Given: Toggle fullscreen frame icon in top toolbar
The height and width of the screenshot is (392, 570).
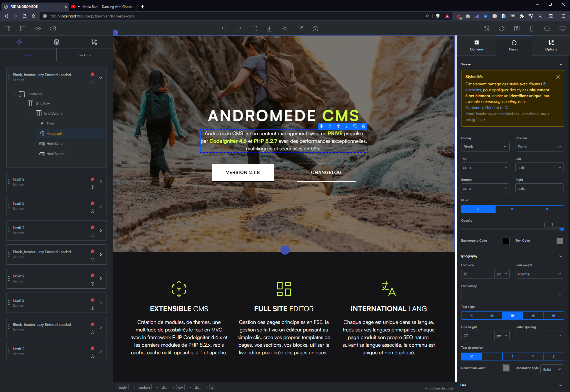Looking at the screenshot, I should (x=254, y=28).
